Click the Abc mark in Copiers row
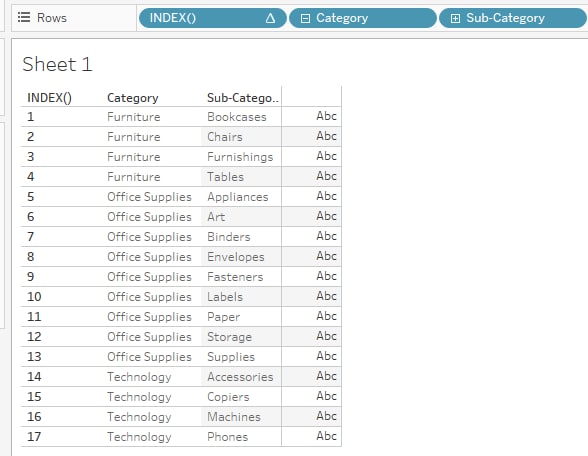Screen dimensions: 588x456 pyautogui.click(x=326, y=396)
